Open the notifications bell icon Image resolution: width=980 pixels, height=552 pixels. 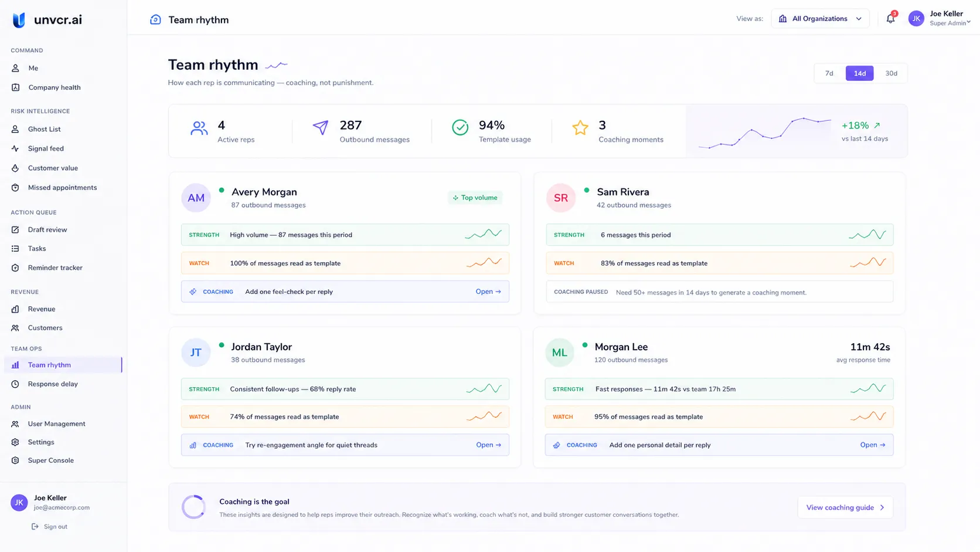pos(890,19)
